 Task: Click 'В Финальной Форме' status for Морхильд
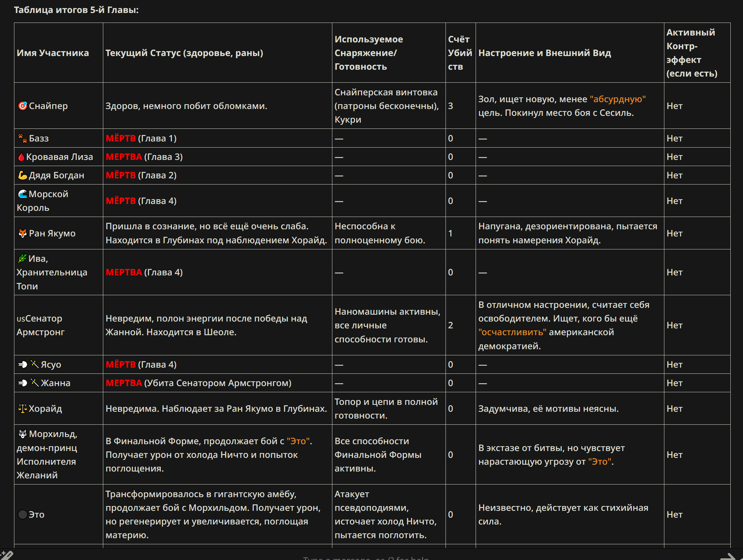click(x=217, y=455)
